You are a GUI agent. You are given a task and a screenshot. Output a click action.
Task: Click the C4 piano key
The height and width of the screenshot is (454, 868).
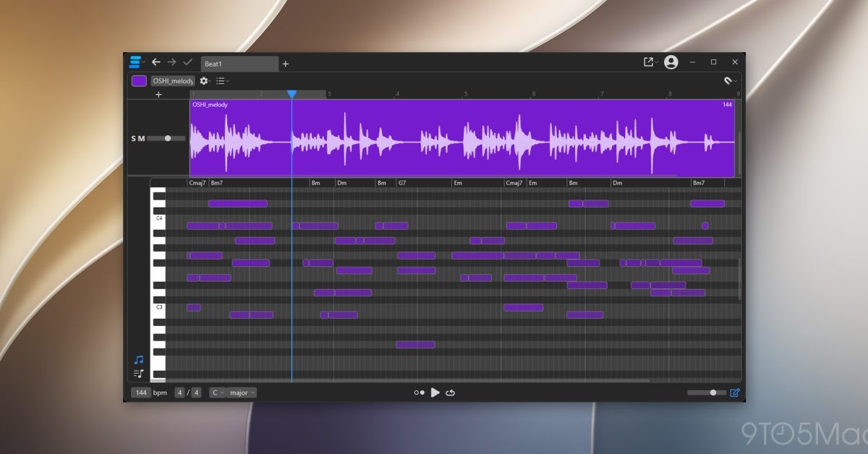[158, 218]
